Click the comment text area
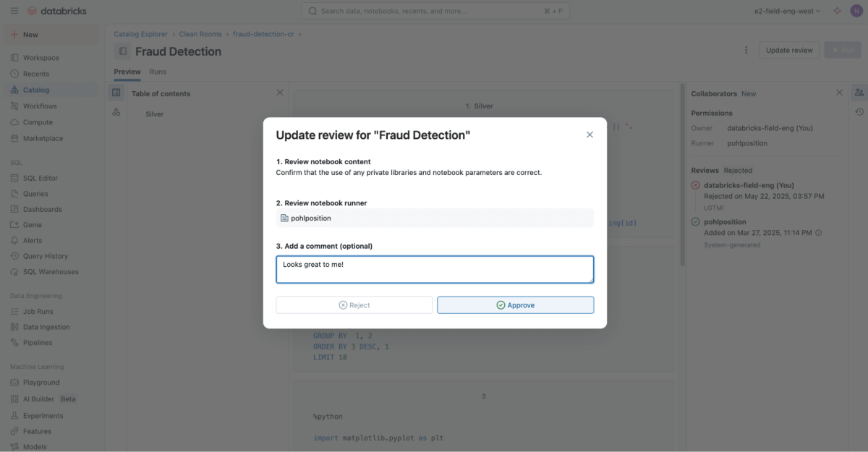The height and width of the screenshot is (452, 868). [x=435, y=269]
